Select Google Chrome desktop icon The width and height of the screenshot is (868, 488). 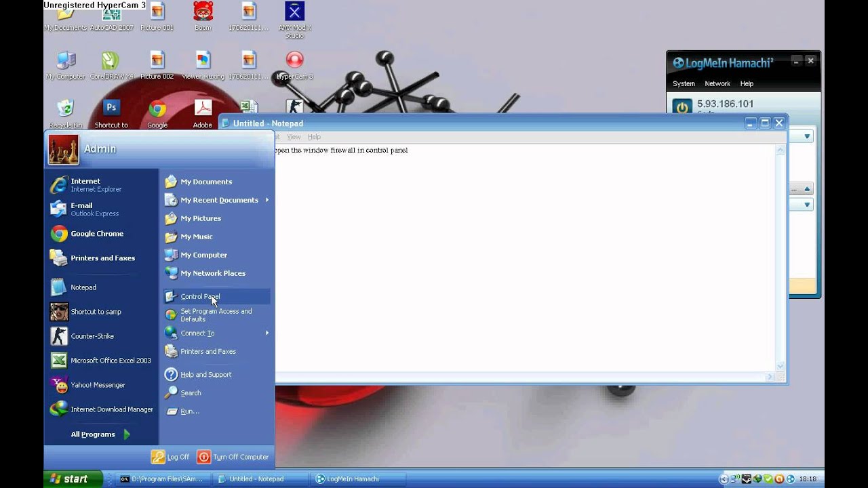[157, 114]
